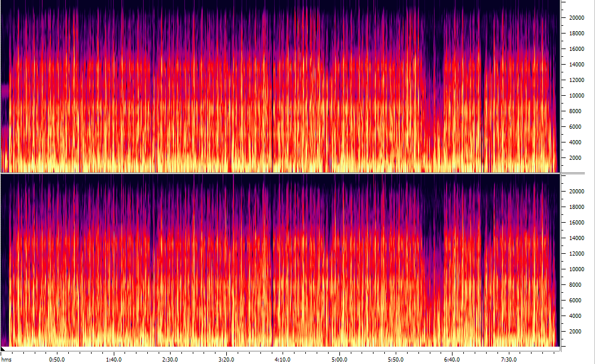Screen dimensions: 595x364
Task: Select 12000 on the upper channel frequency scale
Action: 576,80
